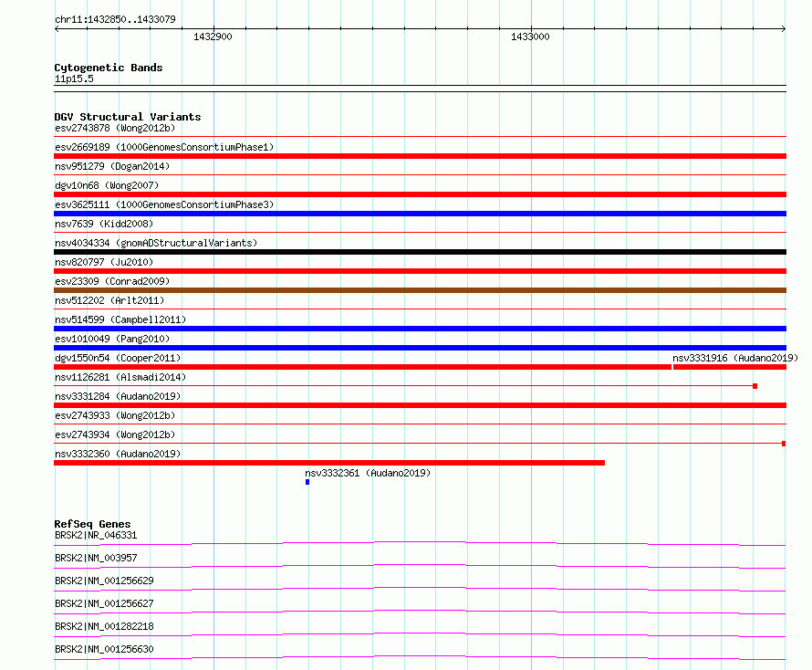Click the 1432900 ruler position label
The height and width of the screenshot is (670, 812).
[x=213, y=37]
